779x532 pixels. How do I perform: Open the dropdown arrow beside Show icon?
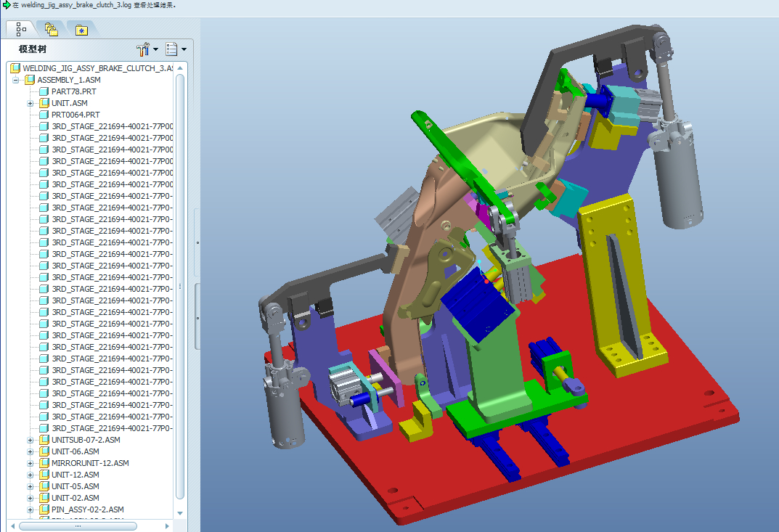coord(184,49)
